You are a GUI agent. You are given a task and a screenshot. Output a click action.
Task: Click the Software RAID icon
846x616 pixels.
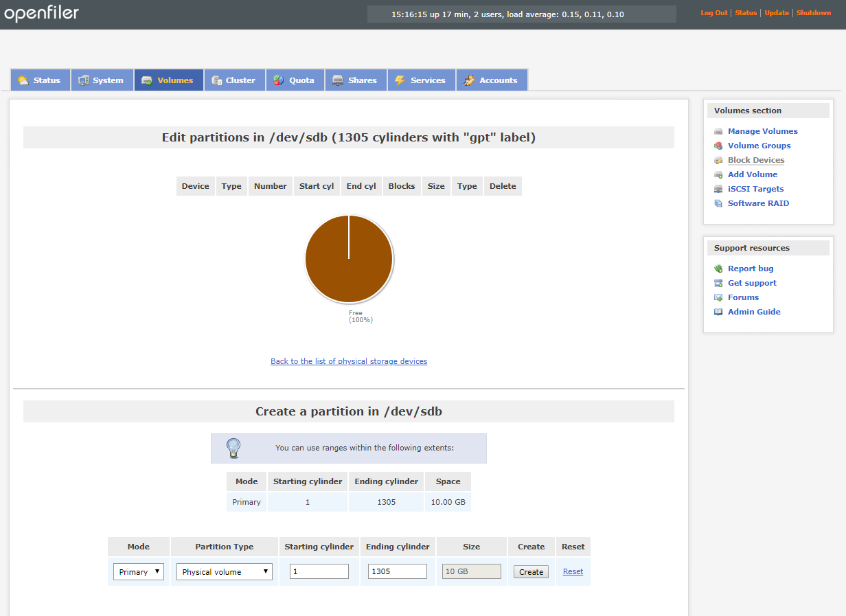click(718, 203)
